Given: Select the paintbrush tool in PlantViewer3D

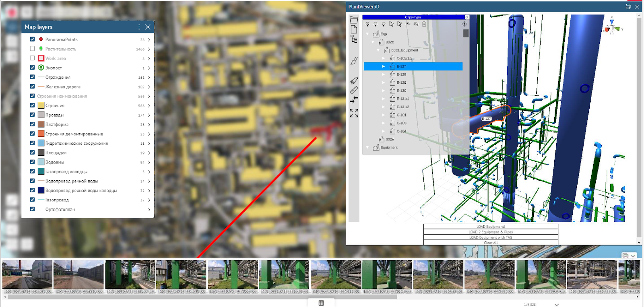Looking at the screenshot, I should 354,61.
